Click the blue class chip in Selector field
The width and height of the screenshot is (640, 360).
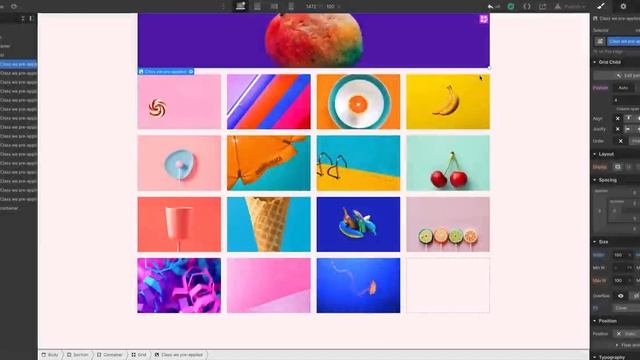[x=624, y=41]
